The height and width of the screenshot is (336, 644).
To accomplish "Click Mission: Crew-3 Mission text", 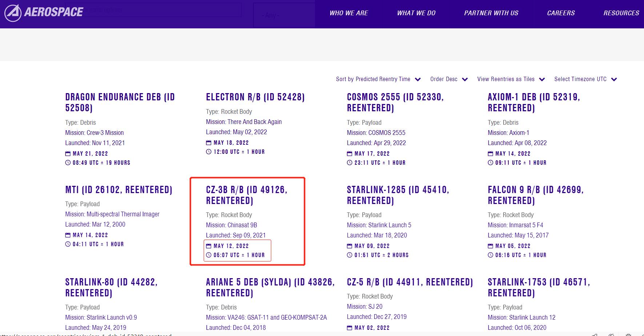I will tap(95, 133).
